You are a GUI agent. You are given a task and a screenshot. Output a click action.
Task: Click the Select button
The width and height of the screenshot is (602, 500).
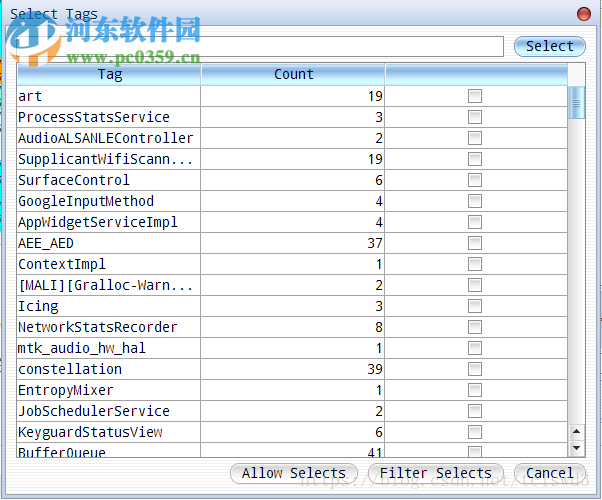(x=549, y=46)
